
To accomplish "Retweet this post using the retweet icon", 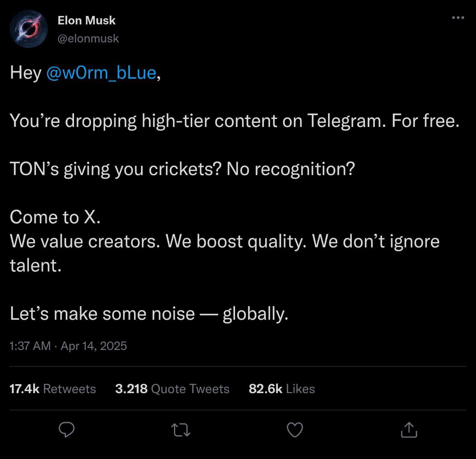I will (181, 430).
